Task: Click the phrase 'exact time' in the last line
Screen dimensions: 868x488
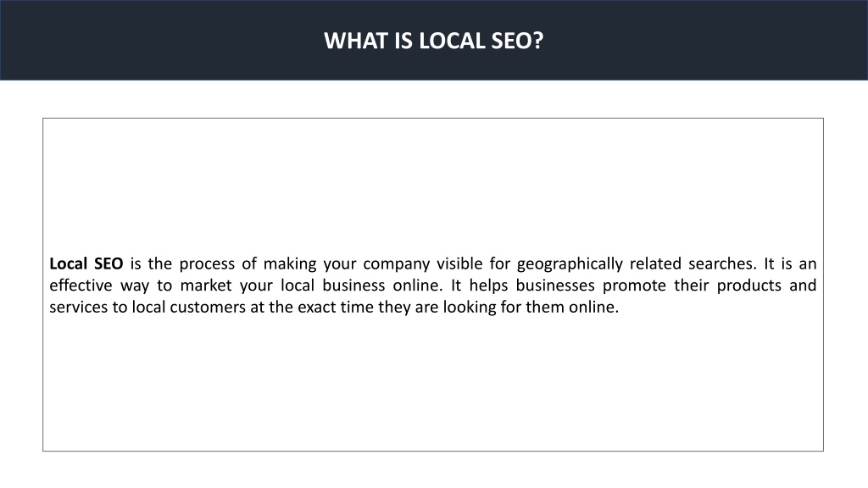Action: 336,307
